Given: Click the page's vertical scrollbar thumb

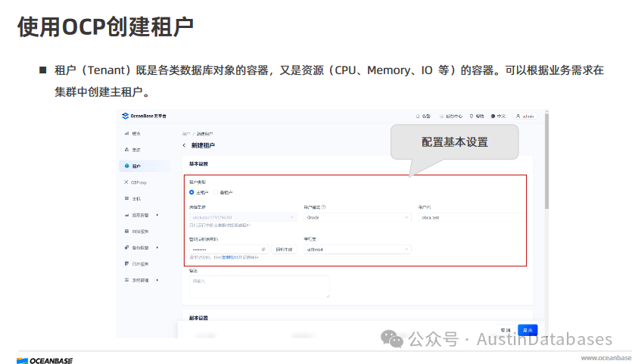Looking at the screenshot, I should click(546, 161).
